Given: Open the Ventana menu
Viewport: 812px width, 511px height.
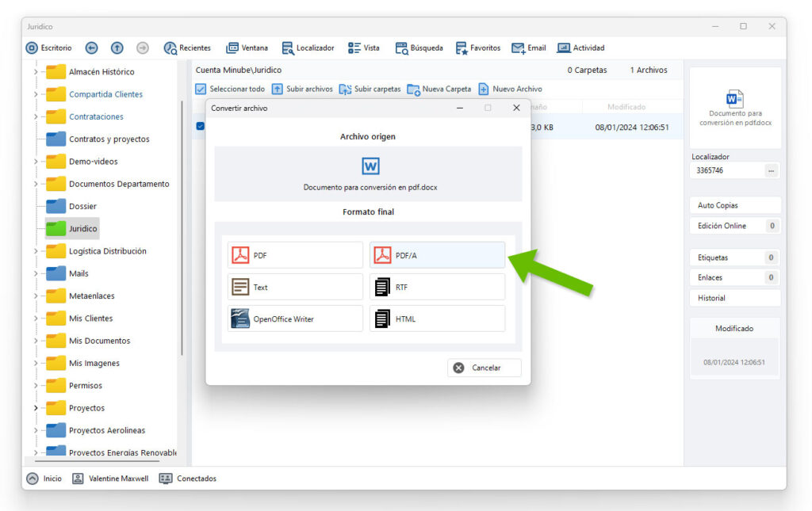Looking at the screenshot, I should (x=247, y=48).
